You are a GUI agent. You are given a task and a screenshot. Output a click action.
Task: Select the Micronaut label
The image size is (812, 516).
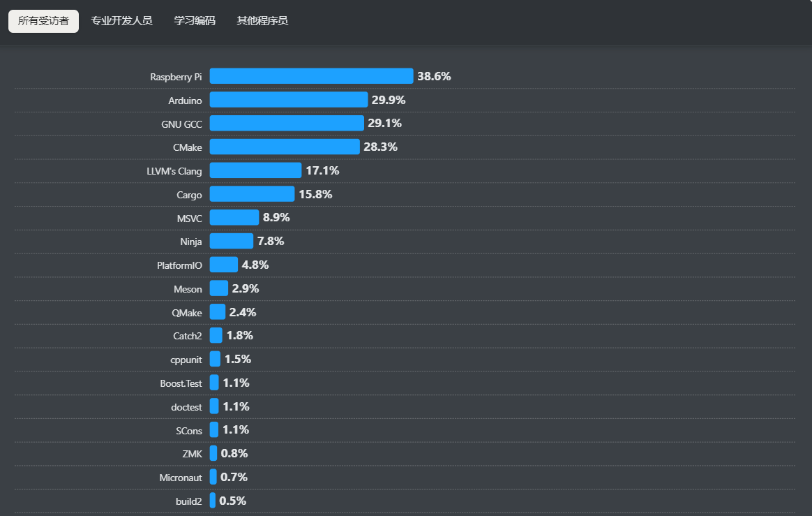180,478
